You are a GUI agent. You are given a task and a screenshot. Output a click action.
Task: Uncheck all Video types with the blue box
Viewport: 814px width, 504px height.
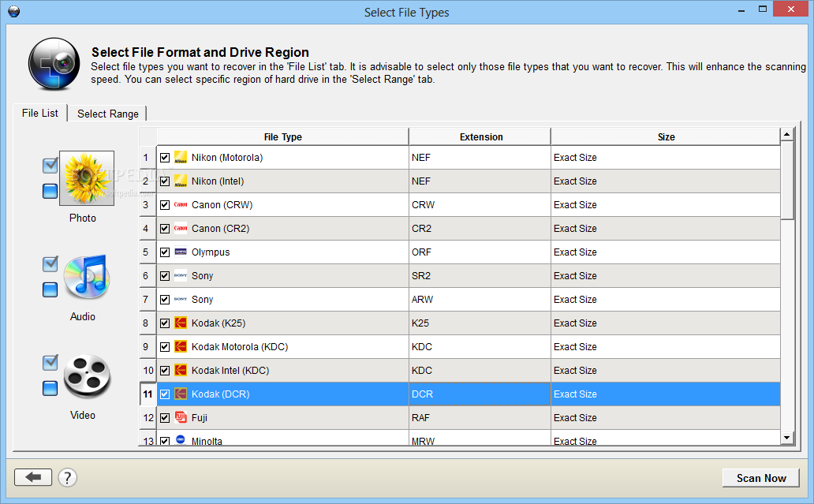[x=50, y=388]
